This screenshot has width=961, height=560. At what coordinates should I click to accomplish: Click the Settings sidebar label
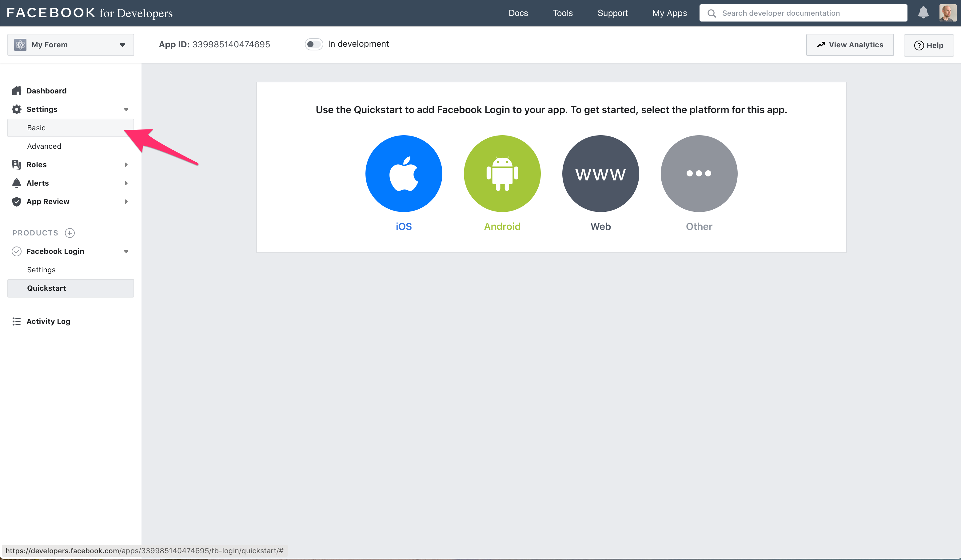coord(42,109)
